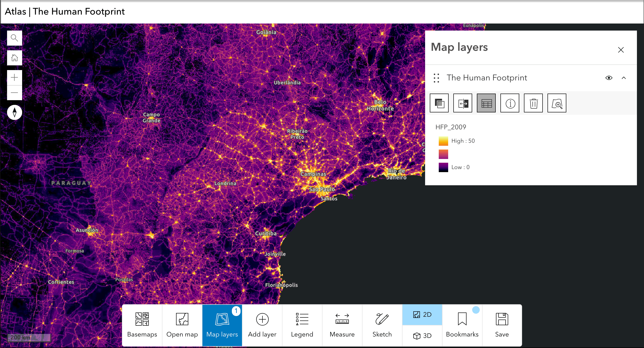Return to the map's home extent
Screen dimensions: 644x348
(15, 58)
